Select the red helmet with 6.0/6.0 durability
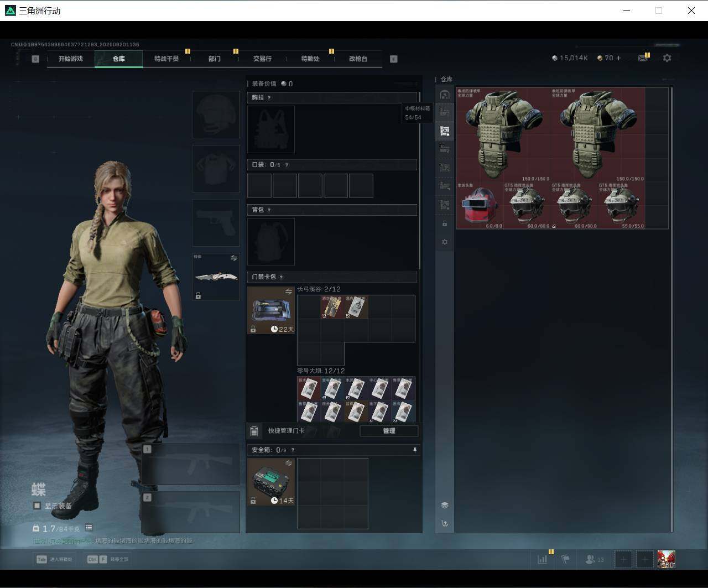Image resolution: width=708 pixels, height=588 pixels. tap(480, 205)
